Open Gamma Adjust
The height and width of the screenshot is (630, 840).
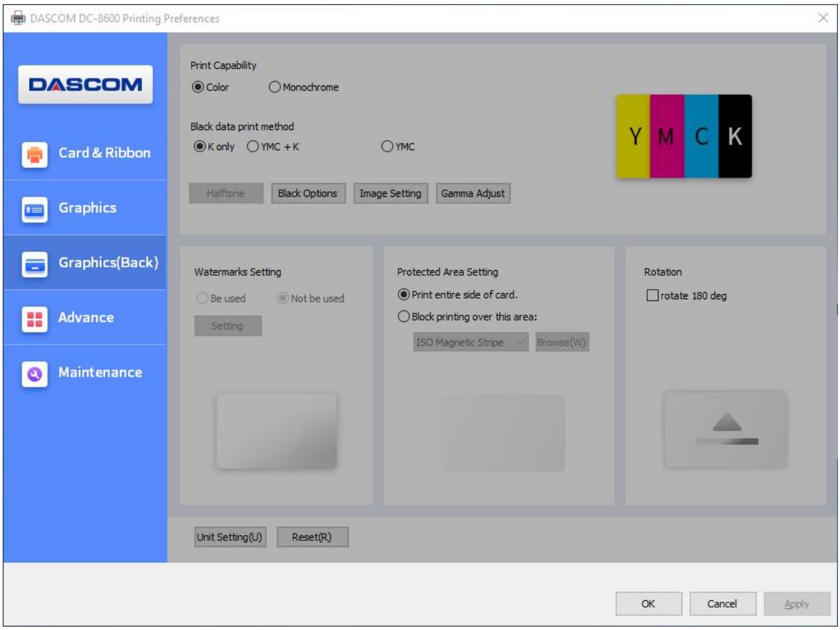(473, 193)
